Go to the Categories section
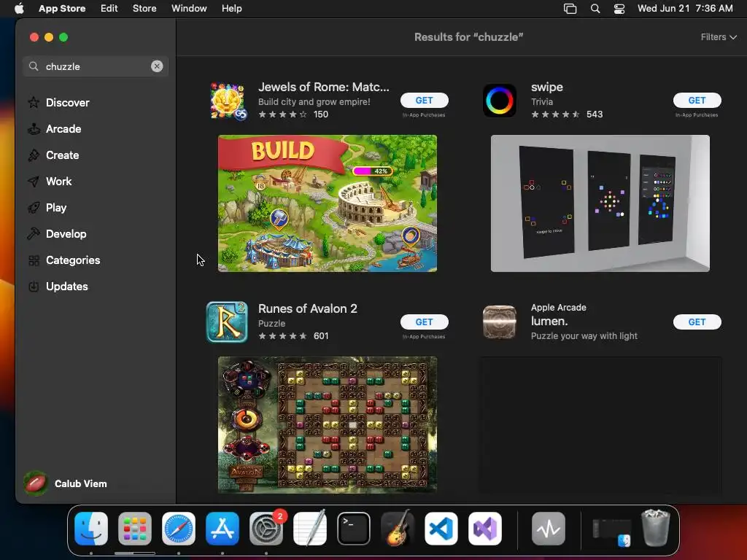Image resolution: width=747 pixels, height=560 pixels. pyautogui.click(x=73, y=260)
